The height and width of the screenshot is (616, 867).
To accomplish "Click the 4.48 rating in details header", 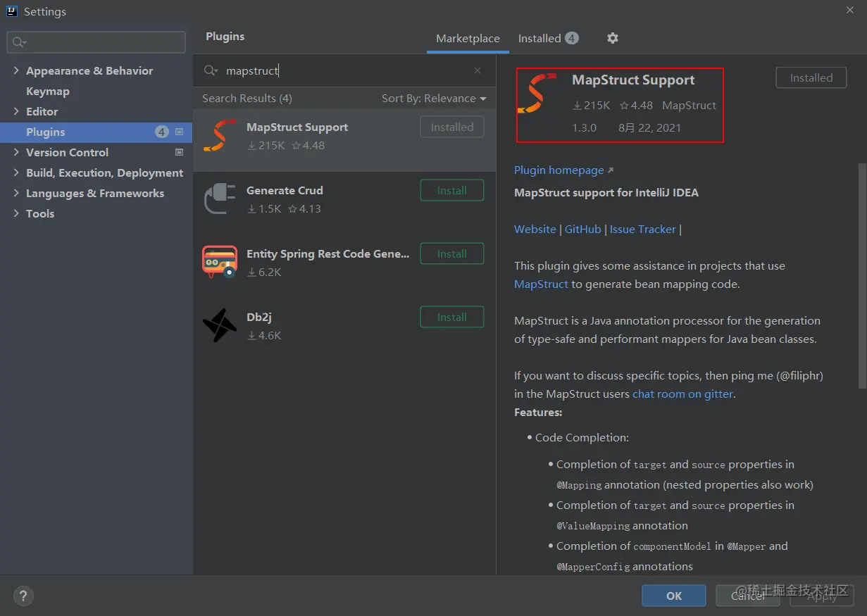I will pos(636,105).
